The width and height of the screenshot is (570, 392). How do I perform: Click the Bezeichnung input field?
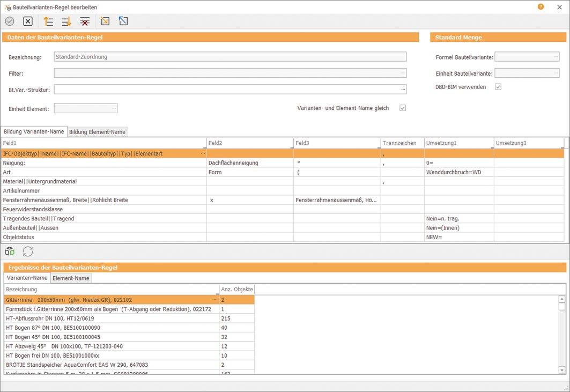coord(230,57)
